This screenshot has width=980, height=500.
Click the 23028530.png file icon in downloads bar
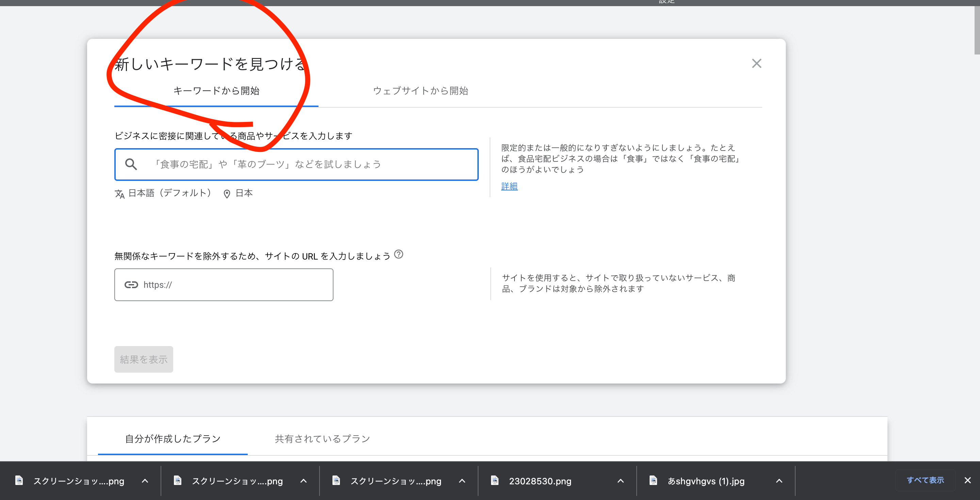494,481
